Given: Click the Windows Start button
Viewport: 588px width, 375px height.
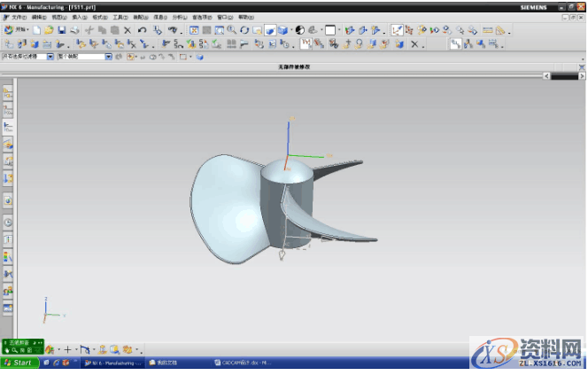Looking at the screenshot, I should pos(18,363).
